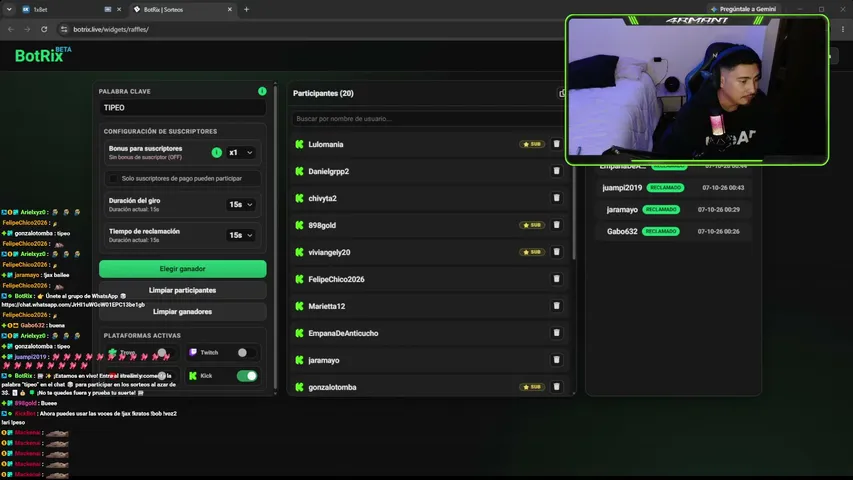The image size is (853, 480).
Task: Go back in browser history
Action: pos(11,29)
